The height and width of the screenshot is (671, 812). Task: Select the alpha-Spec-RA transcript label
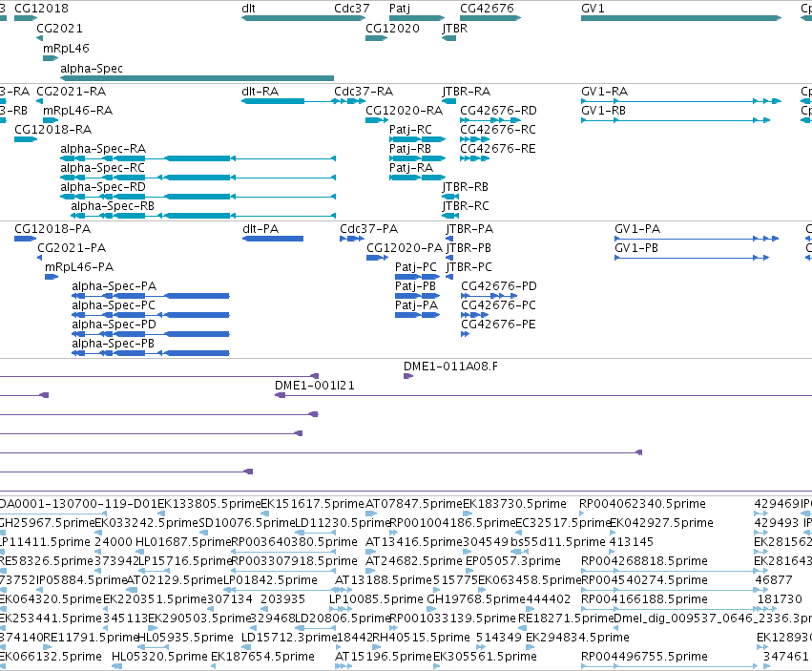coord(103,149)
